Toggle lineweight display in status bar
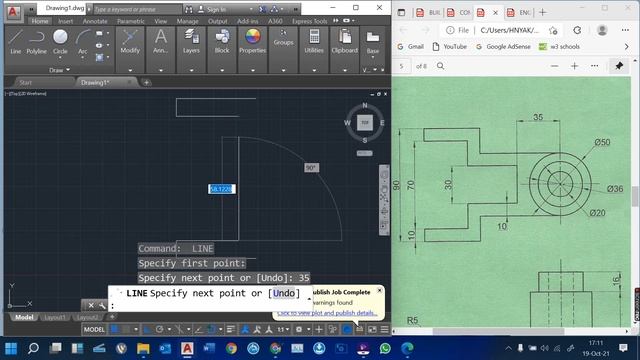Viewport: 640px width, 360px height. point(231,329)
